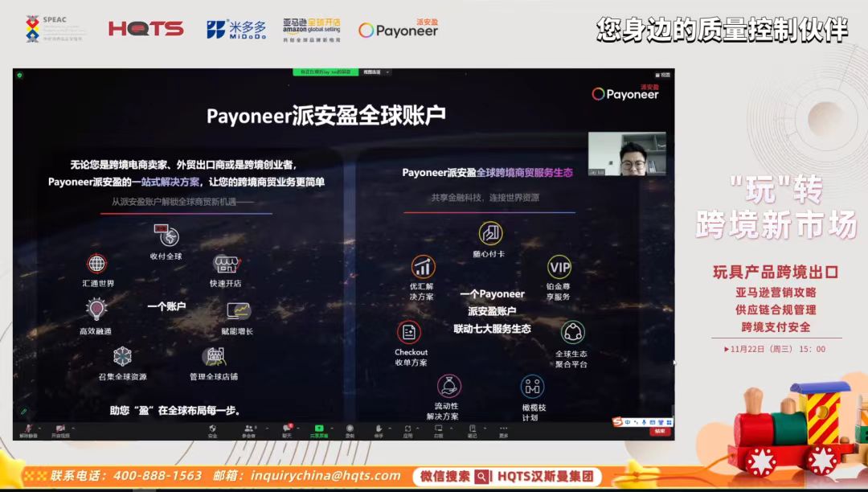
Task: Click the 召集全球资源 network icon
Action: (122, 356)
